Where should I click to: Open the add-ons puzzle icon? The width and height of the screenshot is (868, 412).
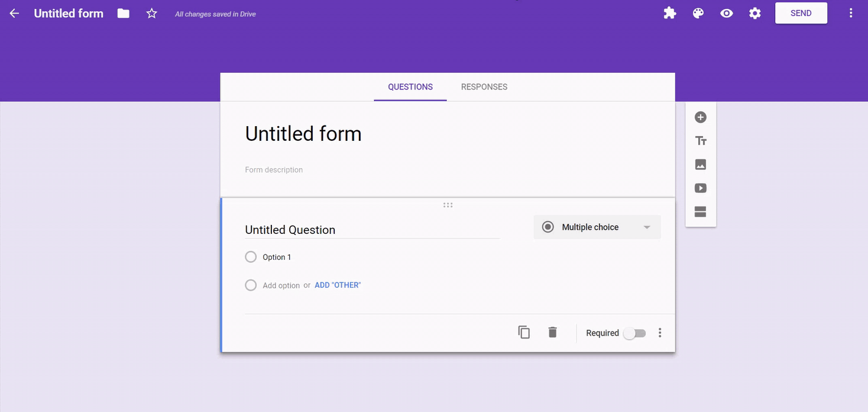tap(669, 14)
